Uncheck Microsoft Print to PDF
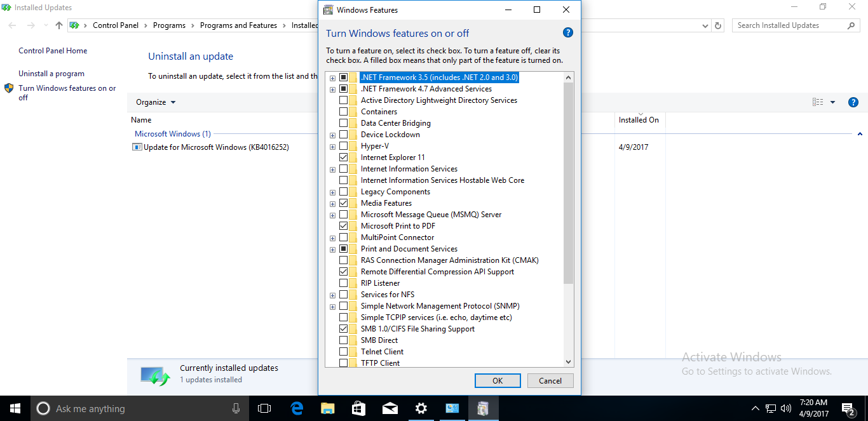Viewport: 868px width, 421px height. pyautogui.click(x=343, y=226)
